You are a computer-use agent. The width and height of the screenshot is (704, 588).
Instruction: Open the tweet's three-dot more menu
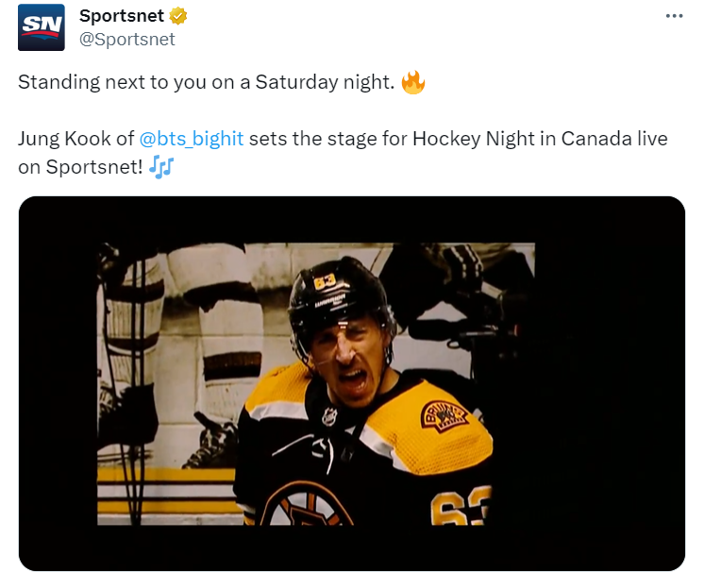pyautogui.click(x=673, y=16)
